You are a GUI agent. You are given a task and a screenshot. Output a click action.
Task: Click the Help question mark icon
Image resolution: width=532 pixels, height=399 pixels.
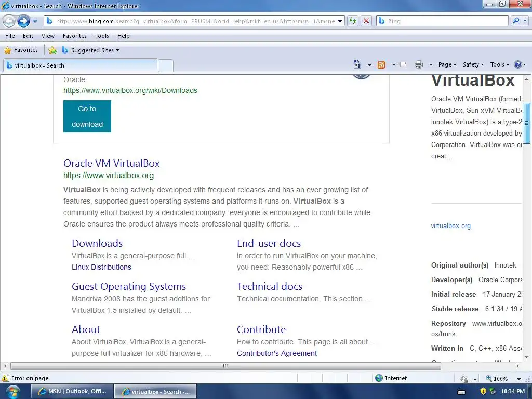pos(518,64)
